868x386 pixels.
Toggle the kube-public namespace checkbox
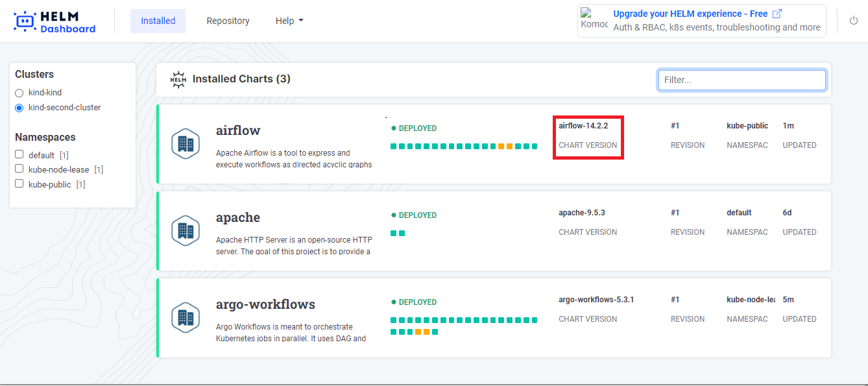click(x=19, y=184)
